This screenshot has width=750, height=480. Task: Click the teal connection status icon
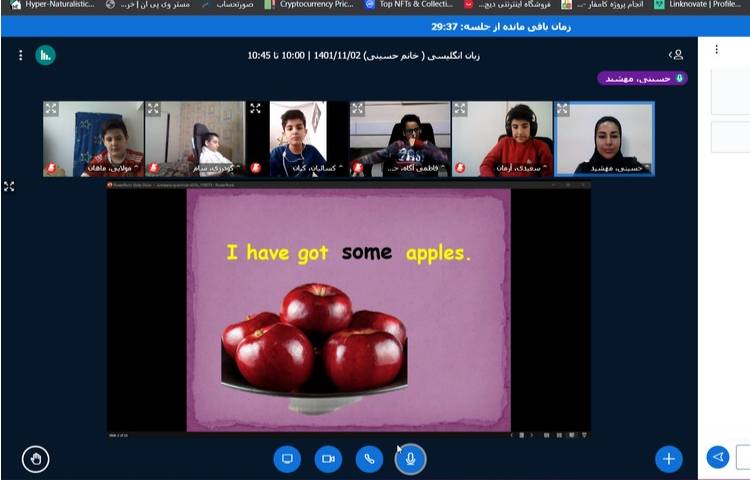(x=45, y=55)
